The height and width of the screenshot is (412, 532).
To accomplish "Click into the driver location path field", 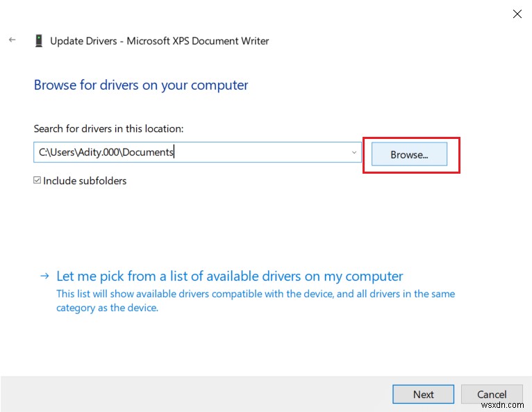I will point(197,152).
